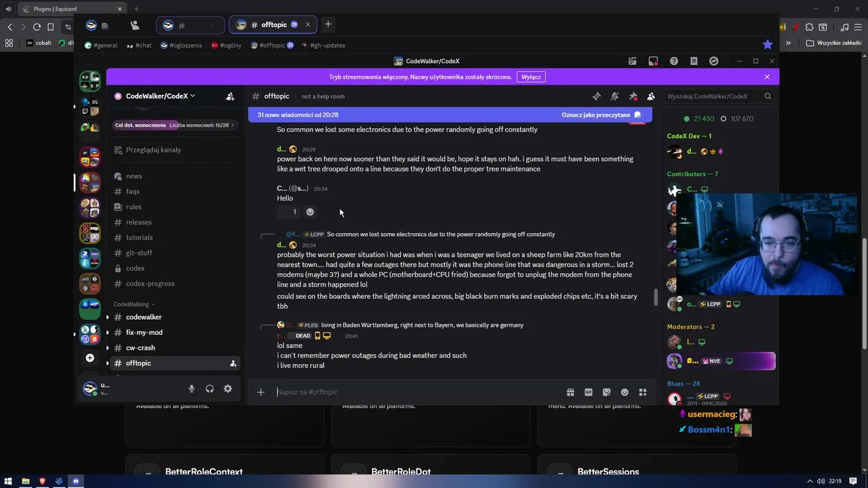Screen dimensions: 868x488
Task: Open the rules channel
Action: point(174,207)
